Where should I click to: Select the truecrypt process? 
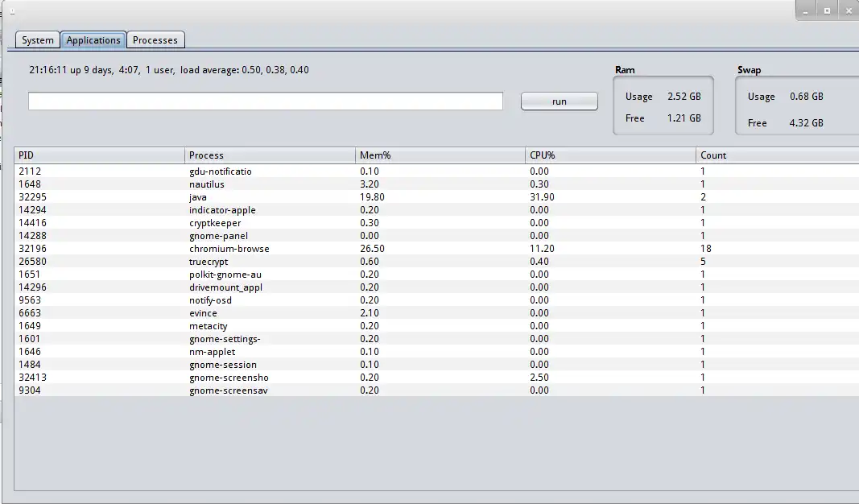[x=209, y=262]
